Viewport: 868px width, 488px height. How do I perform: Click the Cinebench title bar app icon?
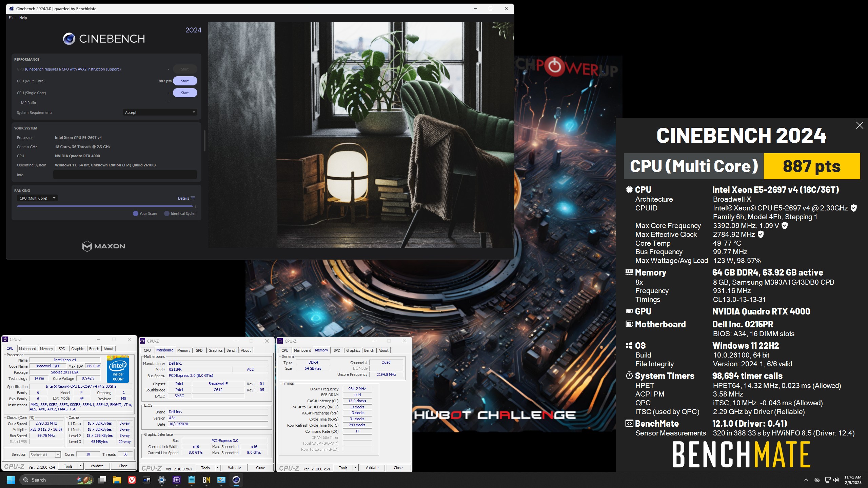coord(12,8)
